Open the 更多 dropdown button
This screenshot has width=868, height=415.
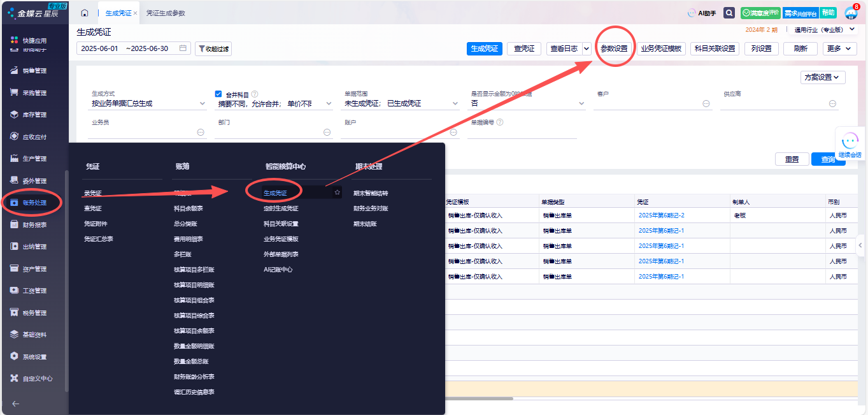840,48
